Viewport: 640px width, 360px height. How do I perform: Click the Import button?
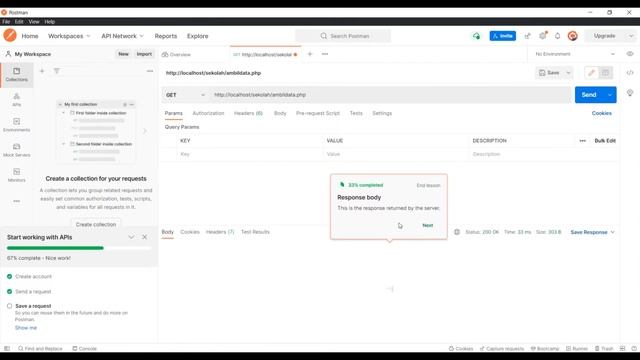pyautogui.click(x=144, y=54)
